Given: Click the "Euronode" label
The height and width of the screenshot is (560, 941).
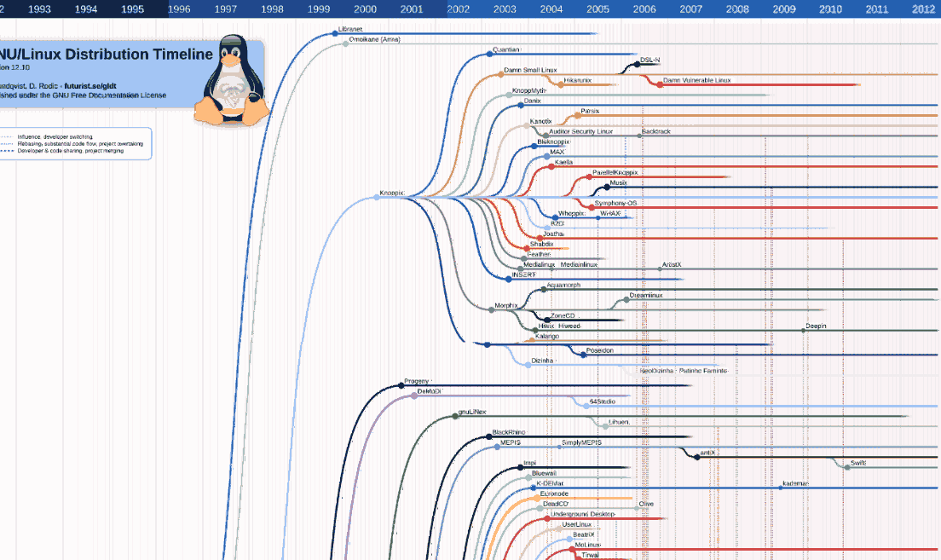Looking at the screenshot, I should [554, 494].
